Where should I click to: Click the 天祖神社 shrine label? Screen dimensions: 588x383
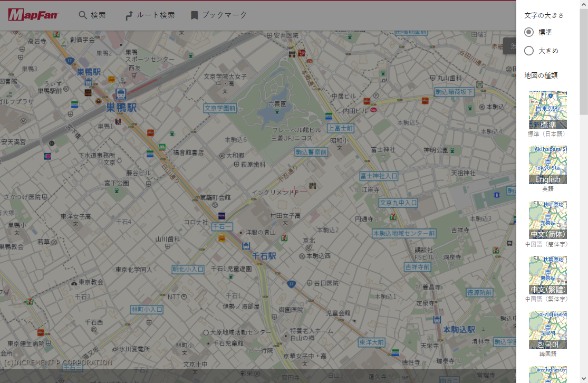click(463, 174)
